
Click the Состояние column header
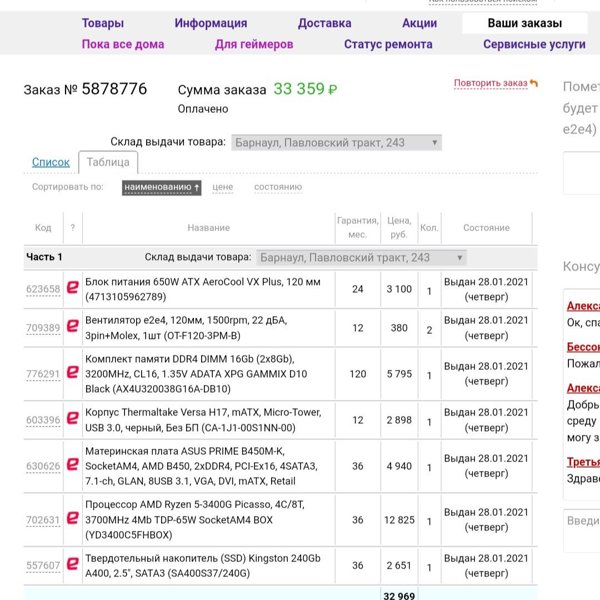(x=486, y=228)
